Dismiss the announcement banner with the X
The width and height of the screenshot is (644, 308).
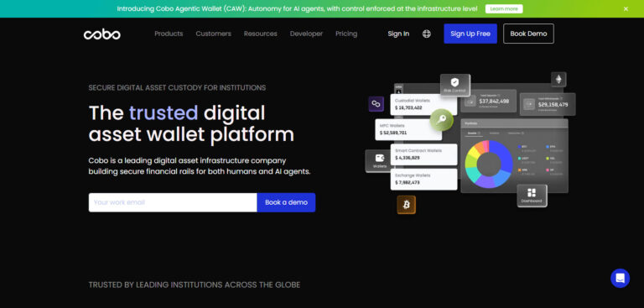[626, 8]
